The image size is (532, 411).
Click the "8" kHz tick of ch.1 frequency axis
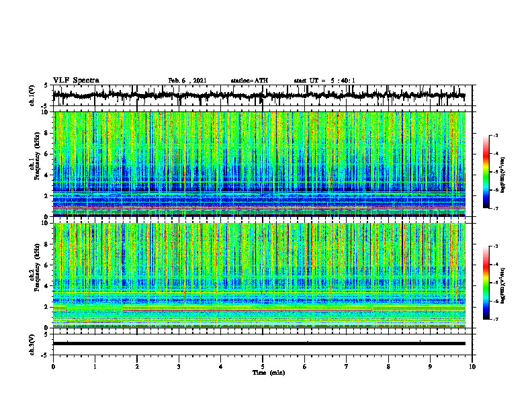coord(48,133)
